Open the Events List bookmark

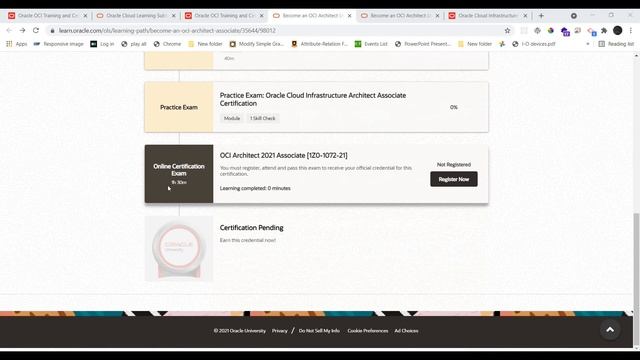pos(371,44)
